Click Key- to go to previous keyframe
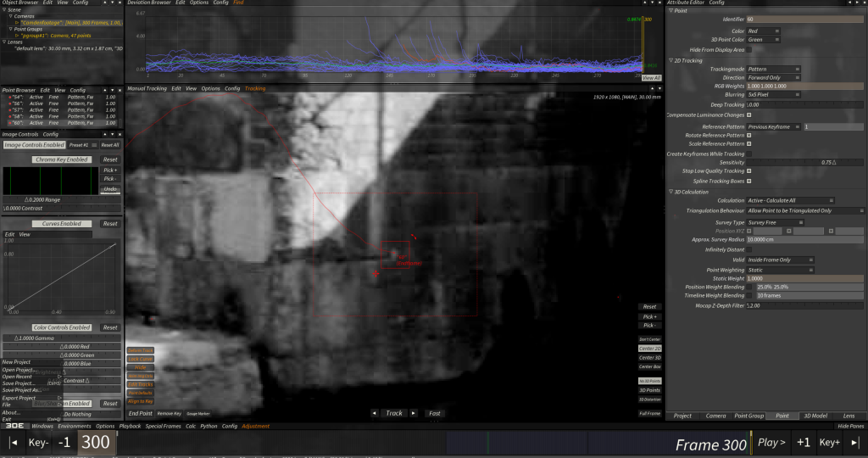The image size is (868, 458). tap(38, 443)
